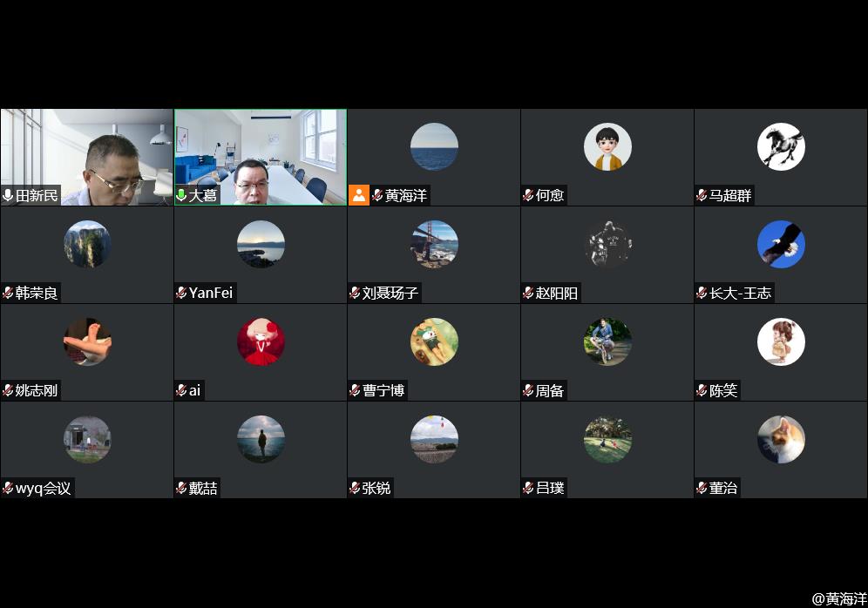868x608 pixels.
Task: Click the green active microphone icon beside 大葛
Action: (181, 195)
